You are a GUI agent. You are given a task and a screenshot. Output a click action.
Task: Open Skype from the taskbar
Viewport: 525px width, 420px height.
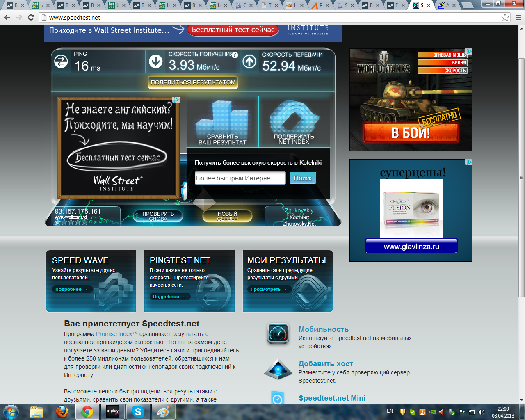point(138,412)
